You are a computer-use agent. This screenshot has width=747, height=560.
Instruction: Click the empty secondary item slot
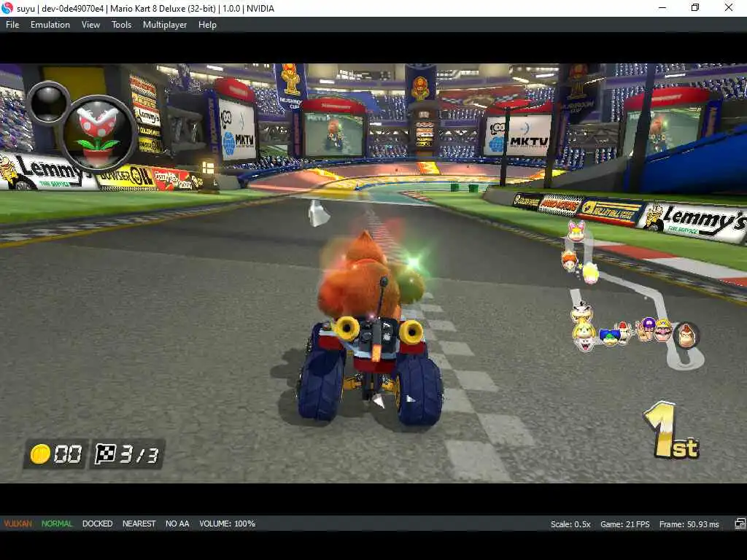point(48,104)
